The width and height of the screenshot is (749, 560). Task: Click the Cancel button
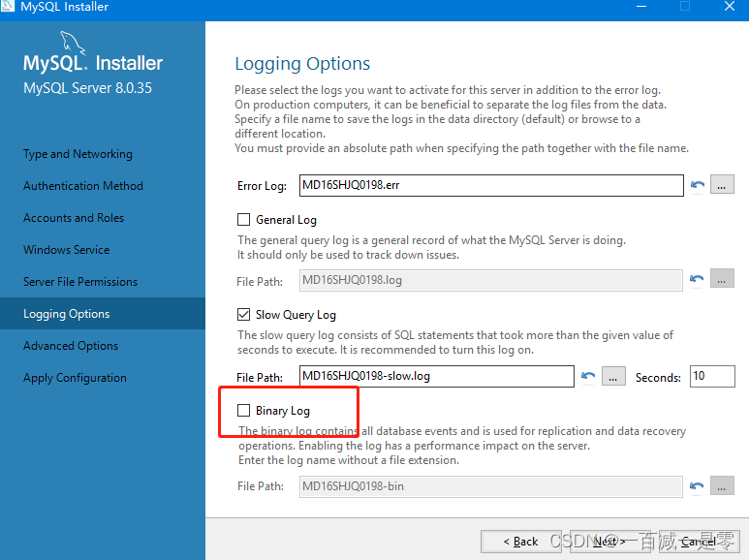pyautogui.click(x=699, y=542)
